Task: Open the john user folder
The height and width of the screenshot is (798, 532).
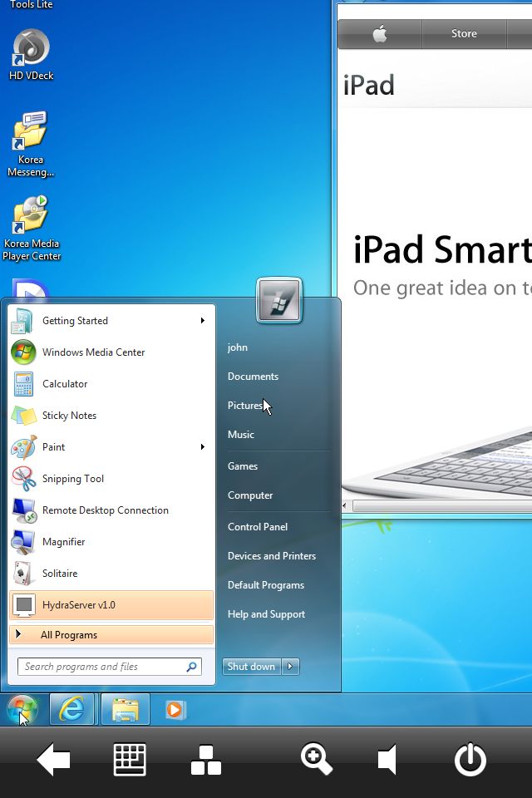Action: point(237,347)
